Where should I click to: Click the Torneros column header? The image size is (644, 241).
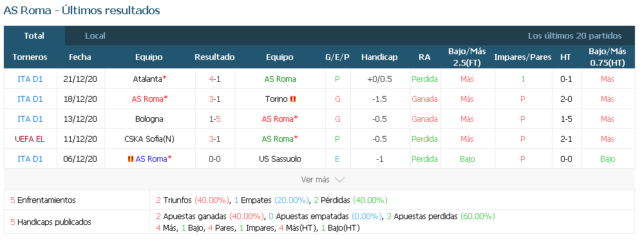coord(30,57)
